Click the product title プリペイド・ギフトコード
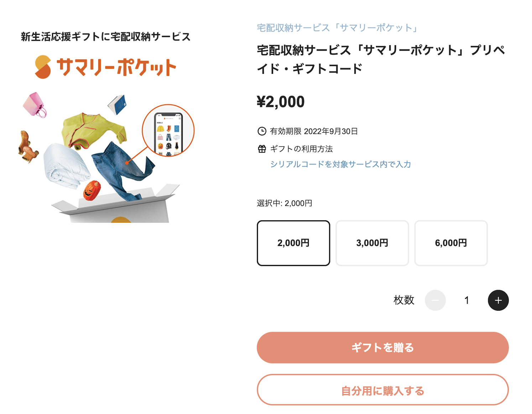Image resolution: width=532 pixels, height=414 pixels. (381, 59)
